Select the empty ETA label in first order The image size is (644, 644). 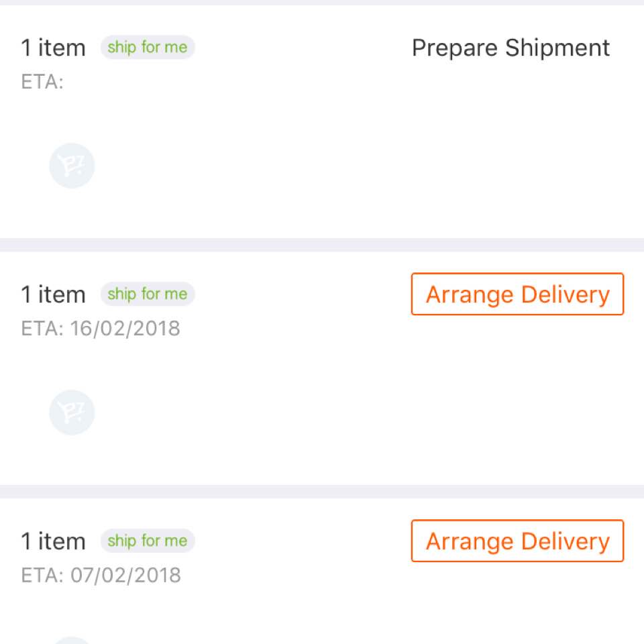point(42,82)
